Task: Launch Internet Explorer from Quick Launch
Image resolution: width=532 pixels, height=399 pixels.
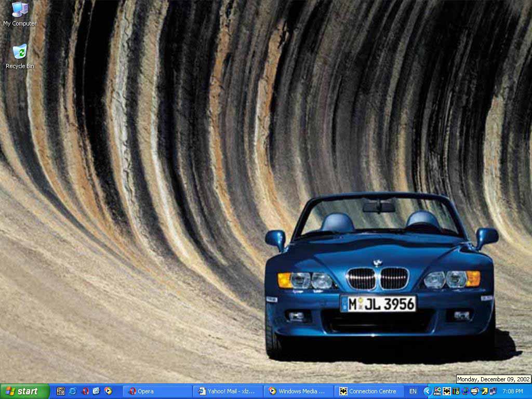Action: point(72,391)
